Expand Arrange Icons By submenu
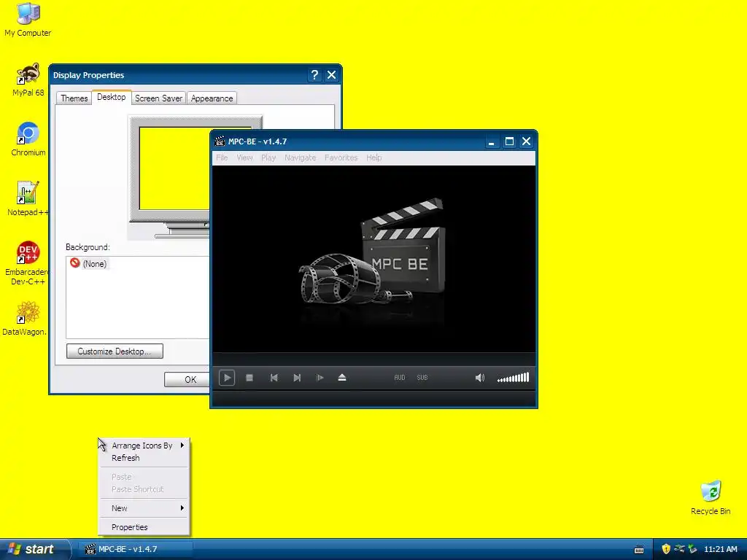 [144, 446]
